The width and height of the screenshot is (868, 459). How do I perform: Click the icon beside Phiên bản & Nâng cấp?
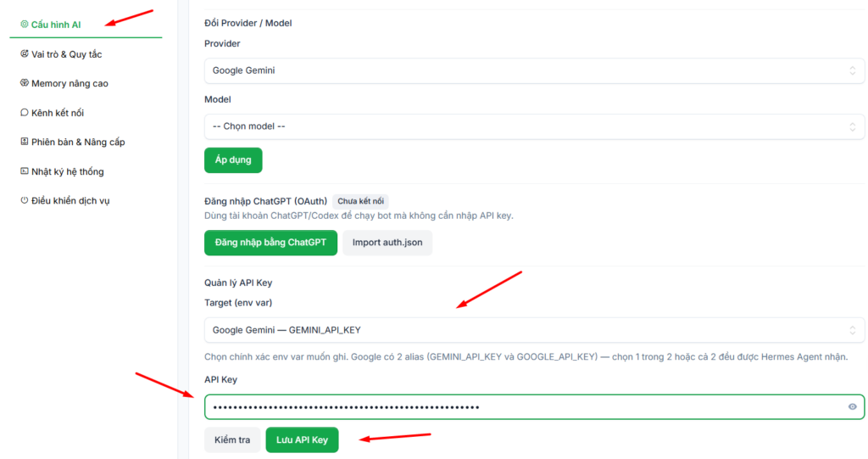(x=25, y=142)
